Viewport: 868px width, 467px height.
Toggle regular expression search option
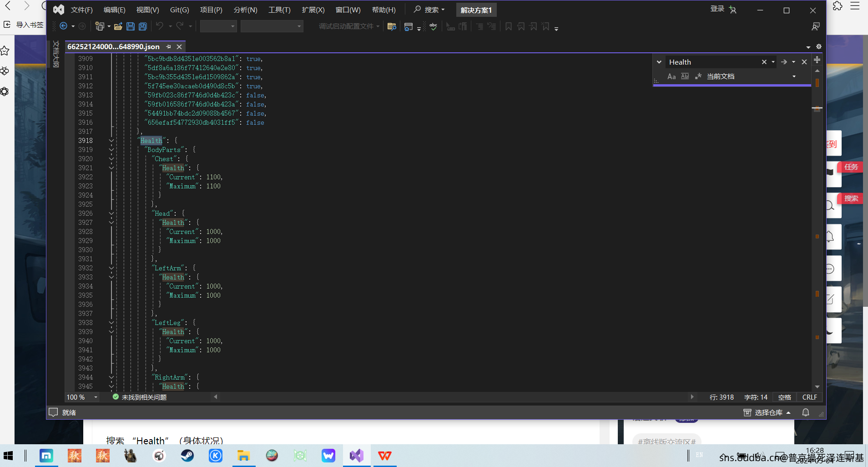(698, 76)
